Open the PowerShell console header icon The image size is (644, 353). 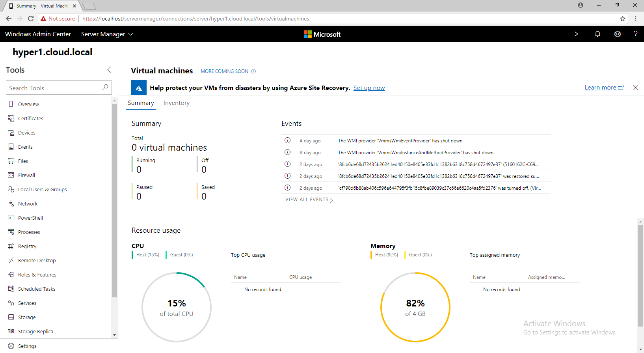pos(578,34)
